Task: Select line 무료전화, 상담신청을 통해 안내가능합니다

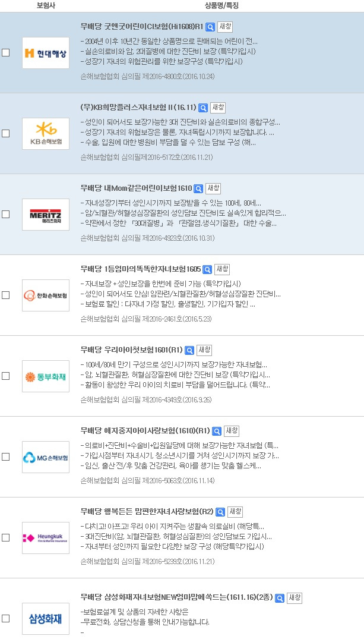Action: pyautogui.click(x=145, y=622)
